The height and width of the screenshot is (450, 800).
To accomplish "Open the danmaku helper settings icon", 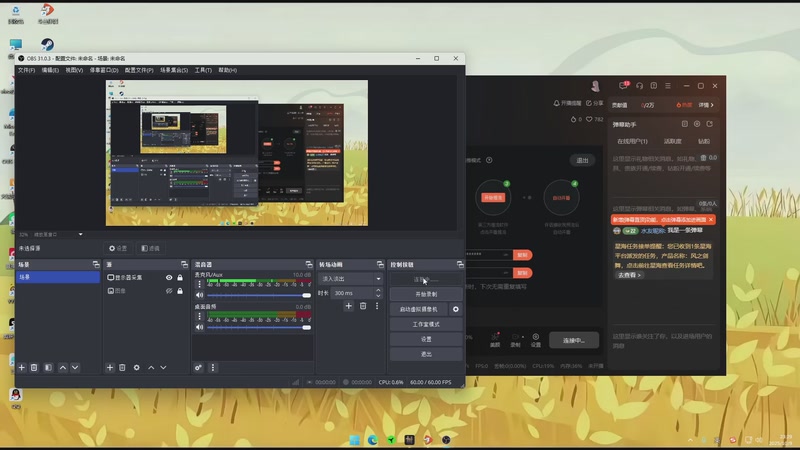I will pos(697,124).
